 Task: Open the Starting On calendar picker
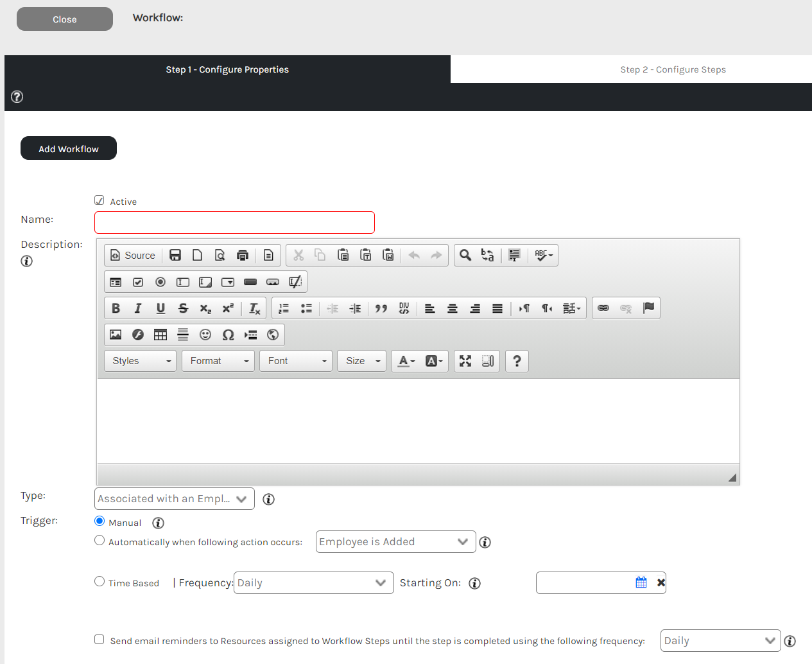point(641,582)
